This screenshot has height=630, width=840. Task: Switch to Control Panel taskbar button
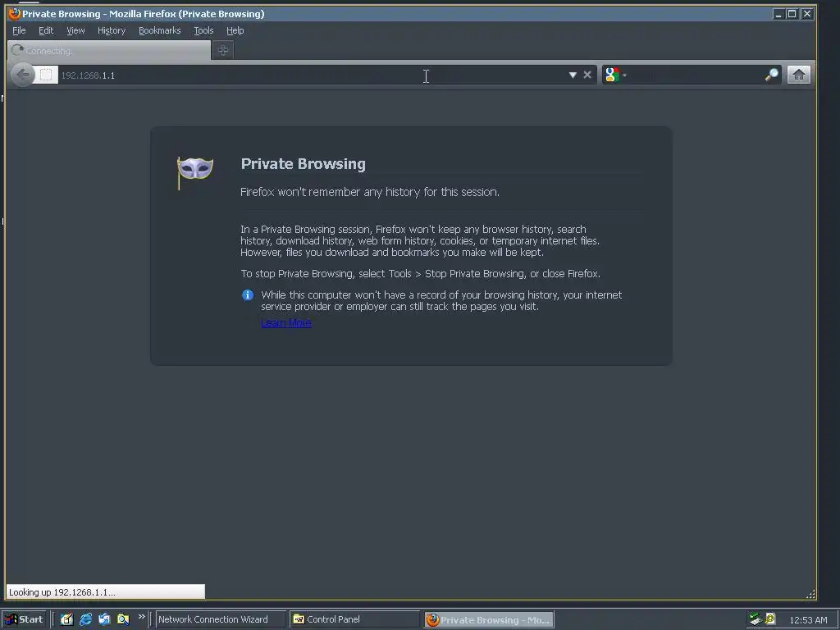pyautogui.click(x=354, y=619)
